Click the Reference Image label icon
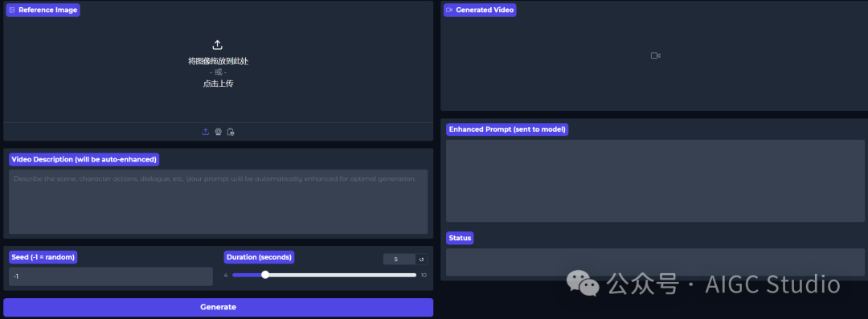Image resolution: width=868 pixels, height=319 pixels. point(11,10)
